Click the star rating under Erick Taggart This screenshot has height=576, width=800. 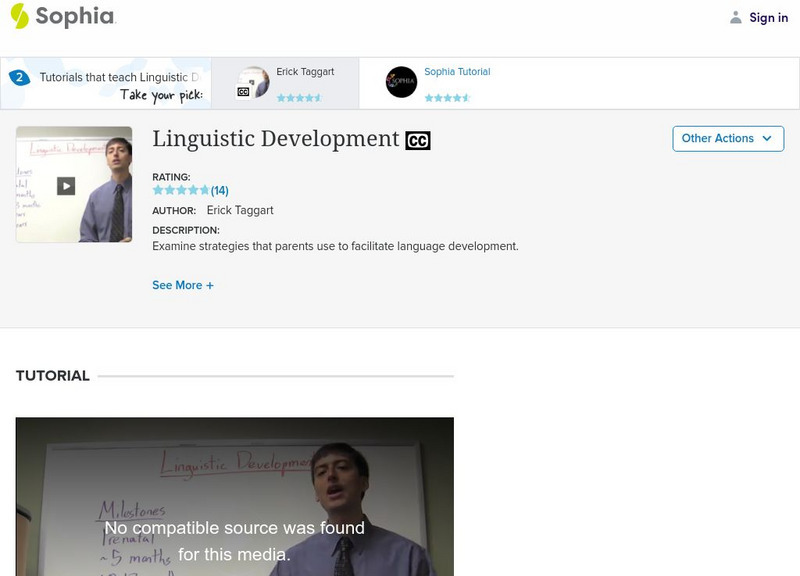[298, 98]
